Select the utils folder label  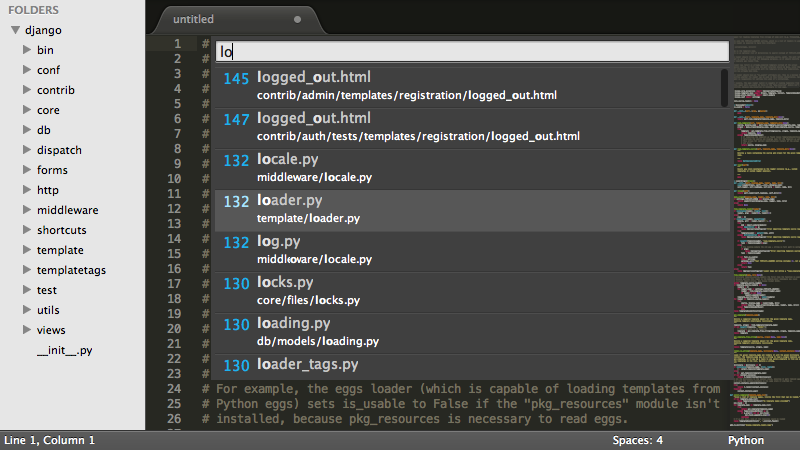point(48,310)
